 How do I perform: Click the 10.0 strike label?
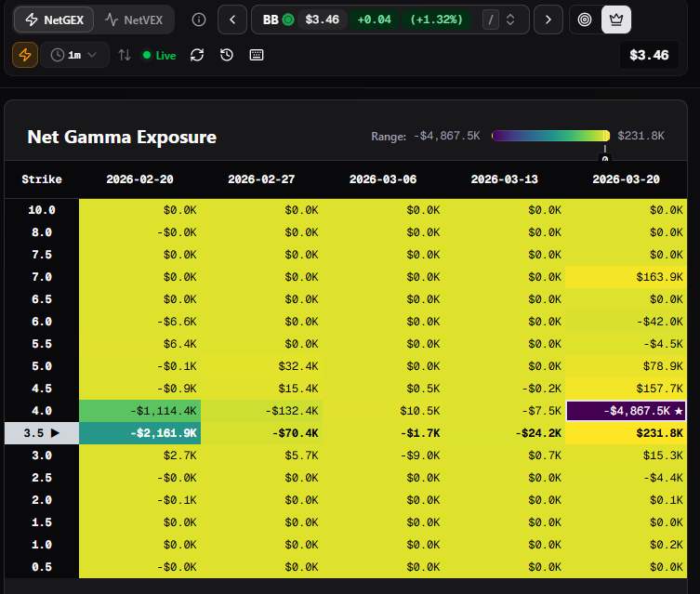(x=42, y=210)
